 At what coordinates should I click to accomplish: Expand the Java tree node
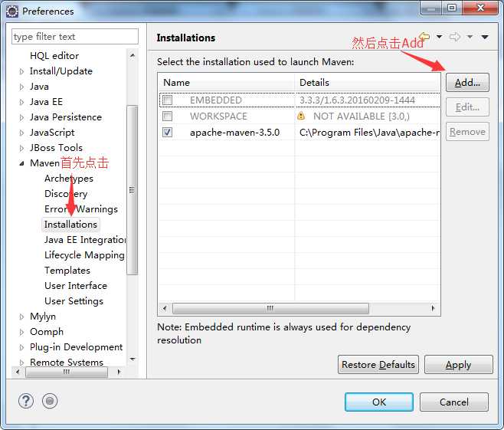click(x=21, y=87)
